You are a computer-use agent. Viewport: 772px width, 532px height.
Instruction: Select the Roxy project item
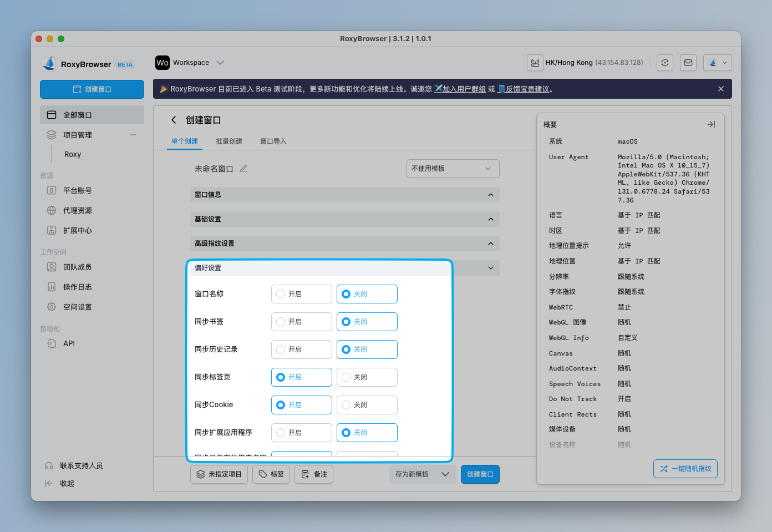[73, 154]
